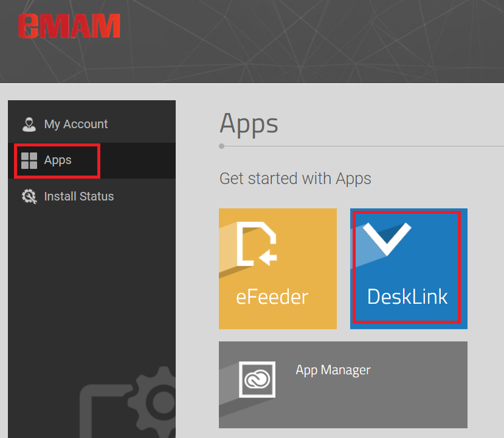Image resolution: width=504 pixels, height=438 pixels.
Task: Click the Apps grid icon in sidebar
Action: click(29, 160)
